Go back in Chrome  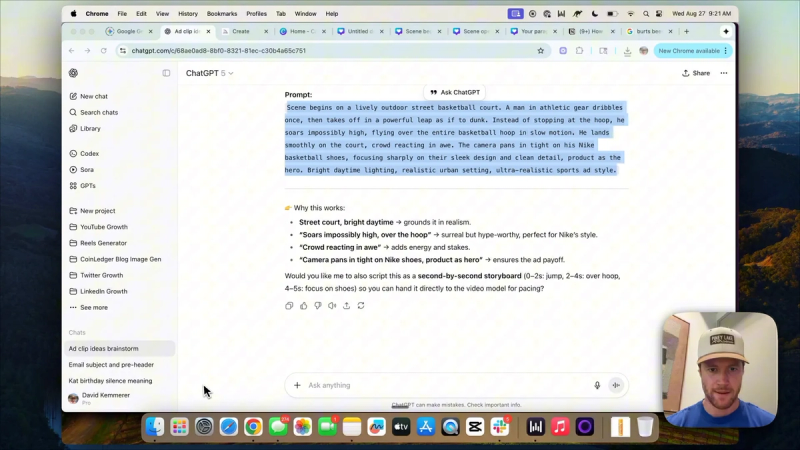click(x=71, y=51)
